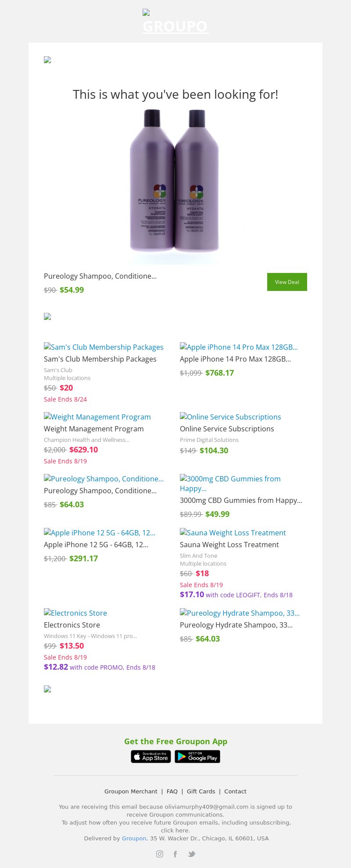
Task: Tap the Download on App Store badge
Action: [151, 757]
